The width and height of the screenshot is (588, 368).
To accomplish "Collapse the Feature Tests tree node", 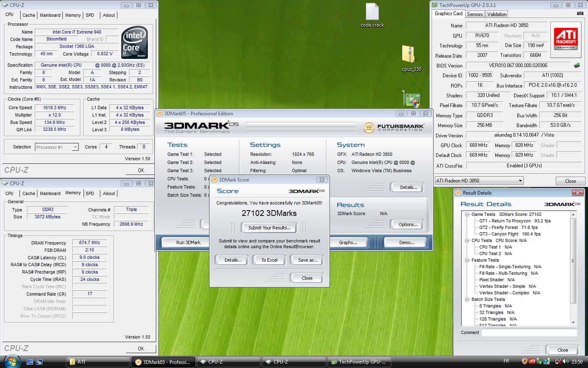I will pos(467,260).
